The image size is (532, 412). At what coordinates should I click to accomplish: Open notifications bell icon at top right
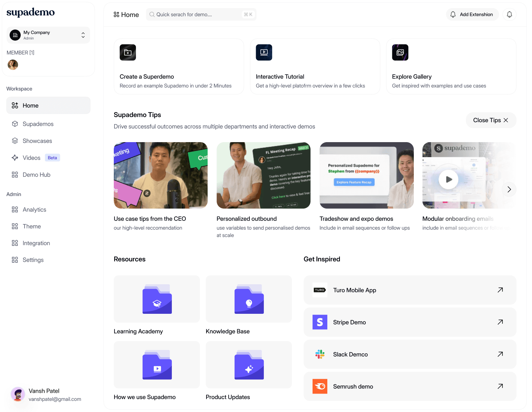[x=509, y=15]
